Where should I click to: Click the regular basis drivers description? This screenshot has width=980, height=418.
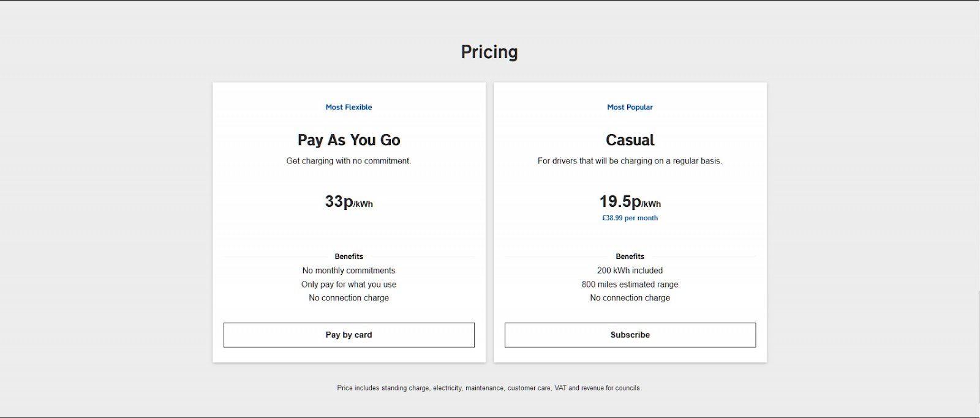[x=630, y=161]
